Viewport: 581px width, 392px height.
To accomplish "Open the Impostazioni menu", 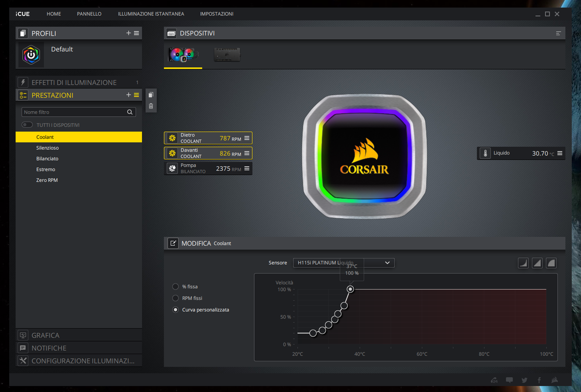I will pyautogui.click(x=217, y=14).
